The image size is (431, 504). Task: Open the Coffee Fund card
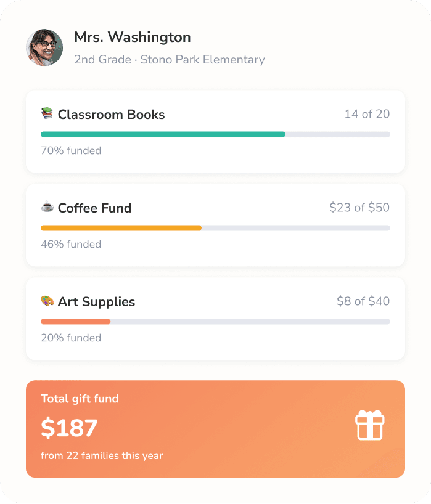pos(215,226)
